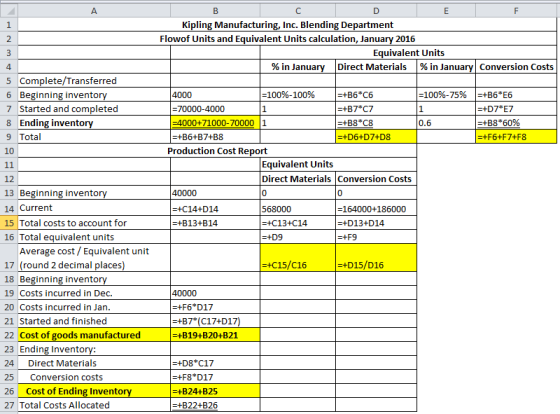The width and height of the screenshot is (560, 414).
Task: Click cell '=100%-100%'
Action: [298, 95]
